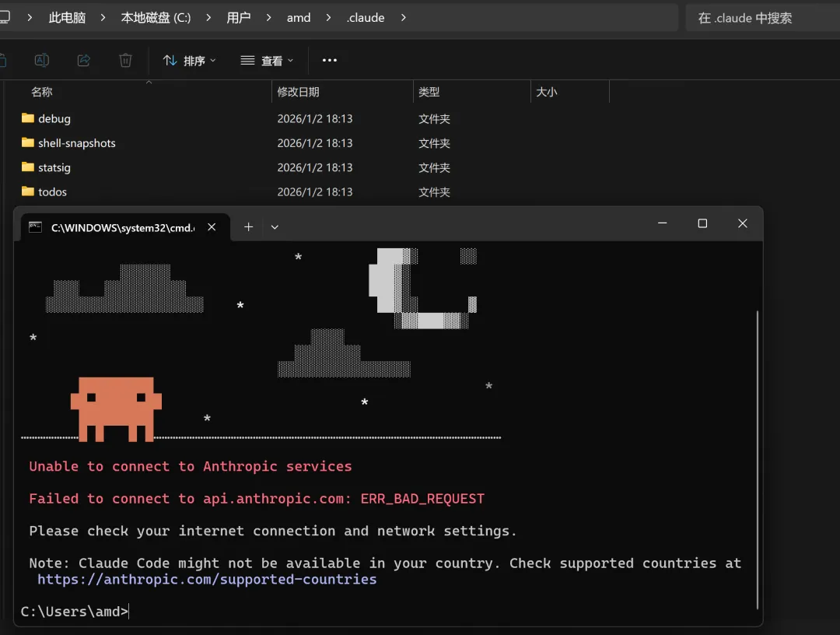Select .claude breadcrumb segment
840x635 pixels.
point(366,18)
